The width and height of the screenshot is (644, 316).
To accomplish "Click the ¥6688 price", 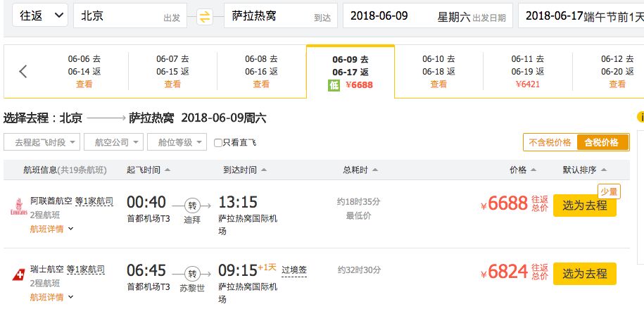I will (x=505, y=203).
